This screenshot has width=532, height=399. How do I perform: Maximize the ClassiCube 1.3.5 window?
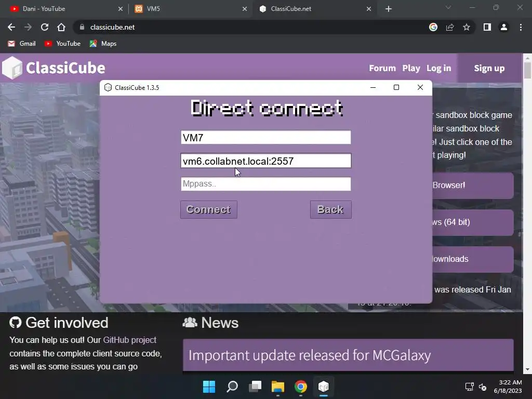coord(396,87)
